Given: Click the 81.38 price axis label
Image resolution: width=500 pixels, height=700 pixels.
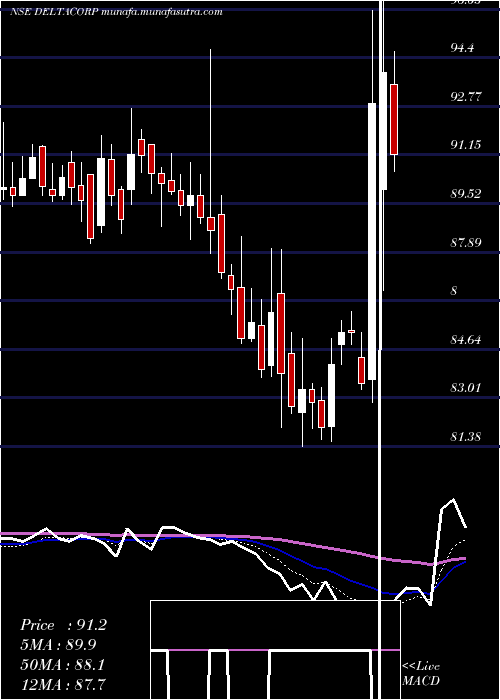Looking at the screenshot, I should coord(466,437).
